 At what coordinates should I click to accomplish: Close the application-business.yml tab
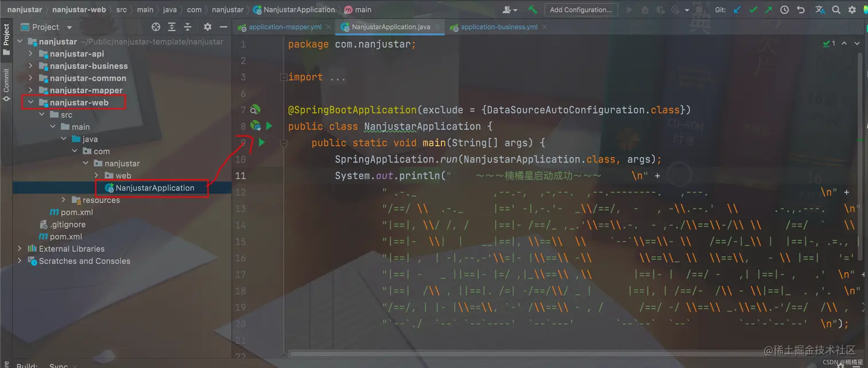tap(544, 27)
